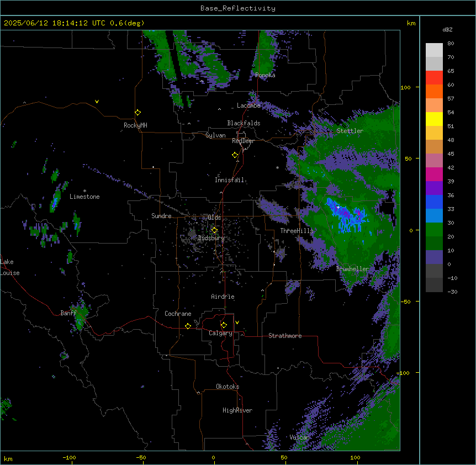Click the Cochrane label
Image resolution: width=476 pixels, height=465 pixels.
coord(178,314)
